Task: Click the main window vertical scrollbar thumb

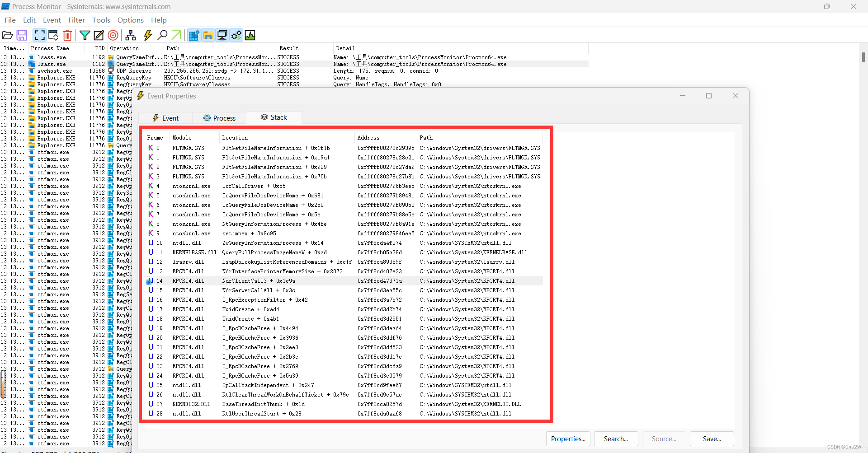Action: (863, 57)
